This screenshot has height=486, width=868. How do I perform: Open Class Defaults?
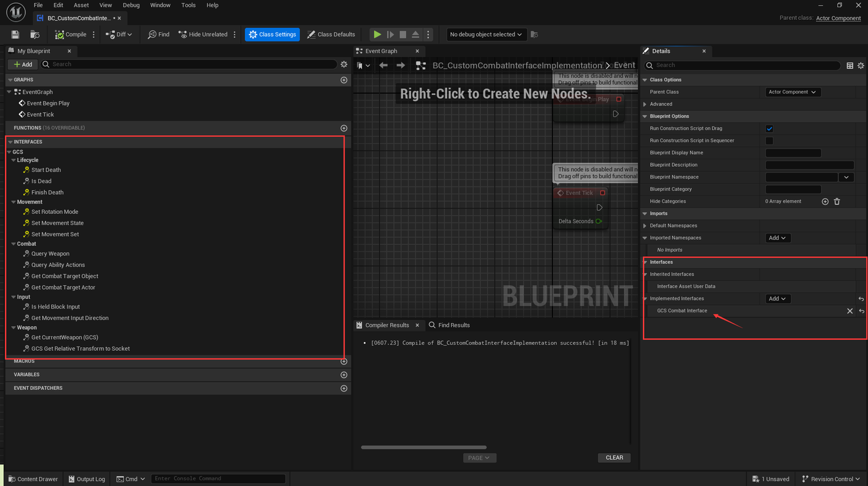click(331, 35)
